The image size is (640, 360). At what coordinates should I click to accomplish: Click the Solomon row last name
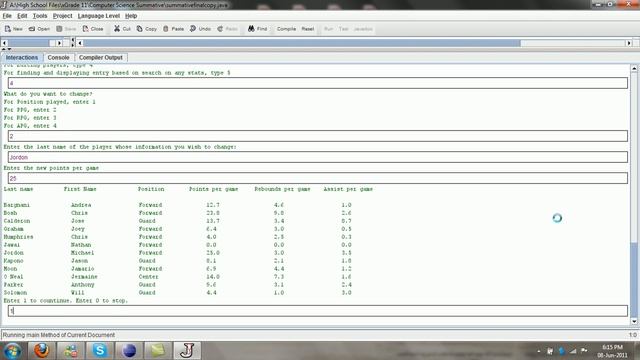pyautogui.click(x=15, y=293)
